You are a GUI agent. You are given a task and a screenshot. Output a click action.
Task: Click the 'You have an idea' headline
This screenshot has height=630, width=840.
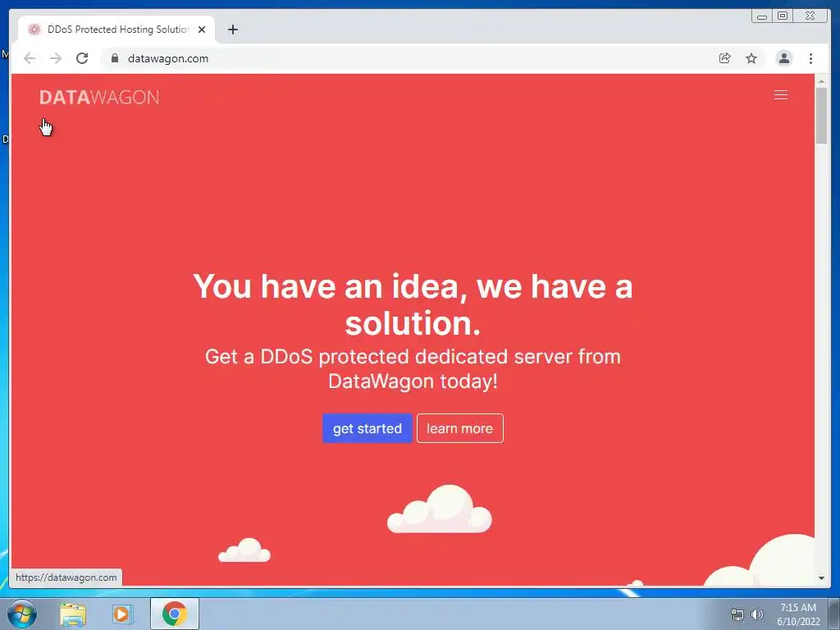coord(413,304)
